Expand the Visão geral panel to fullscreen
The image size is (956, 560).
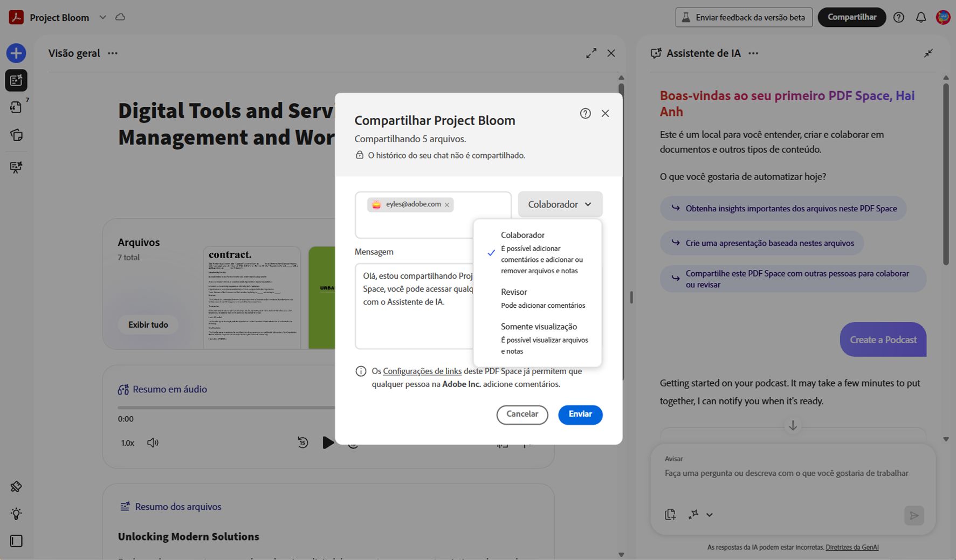click(592, 53)
